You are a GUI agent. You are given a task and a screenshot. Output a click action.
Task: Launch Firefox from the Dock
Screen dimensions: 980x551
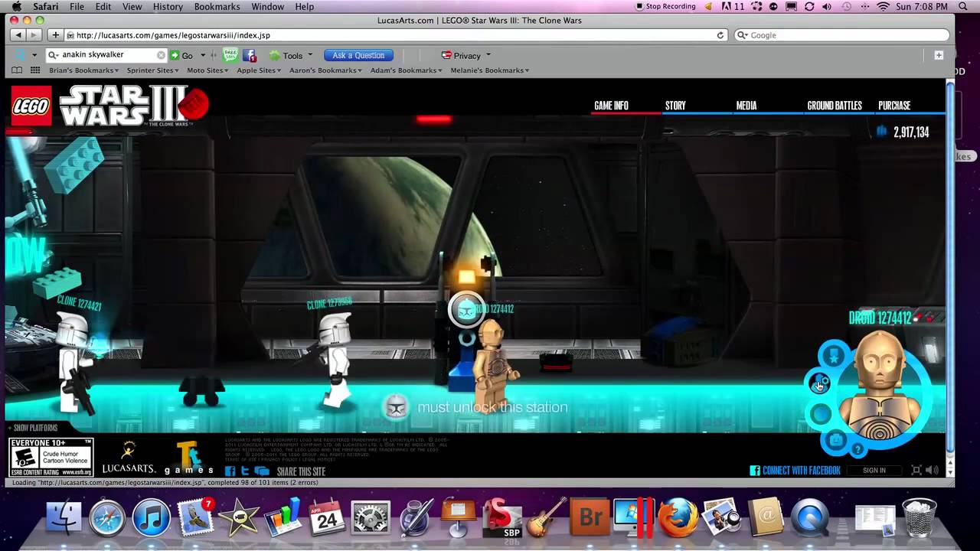point(678,517)
